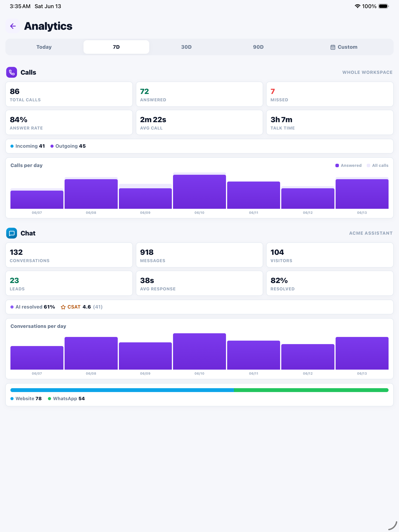Image resolution: width=399 pixels, height=532 pixels.
Task: Open the 918 Messages card
Action: (199, 255)
